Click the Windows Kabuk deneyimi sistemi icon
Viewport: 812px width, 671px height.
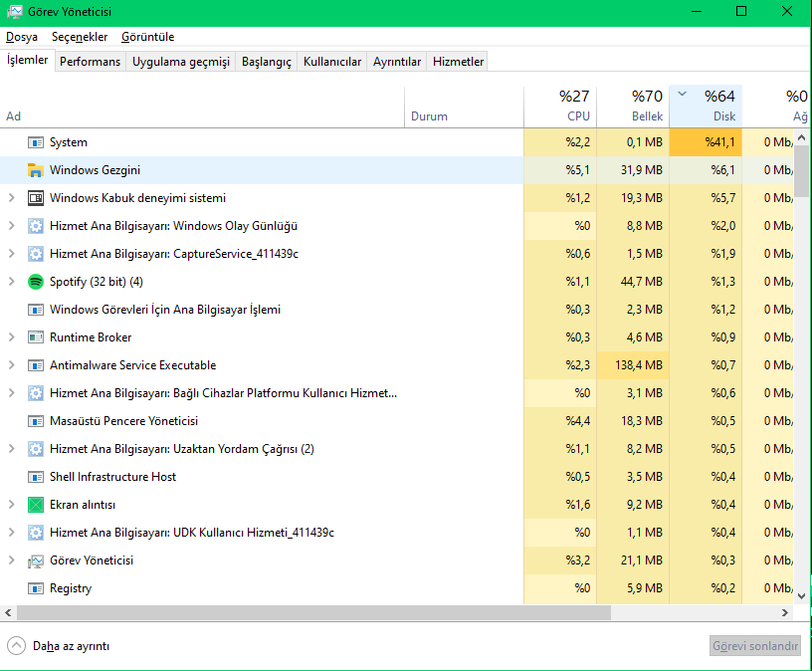point(35,198)
